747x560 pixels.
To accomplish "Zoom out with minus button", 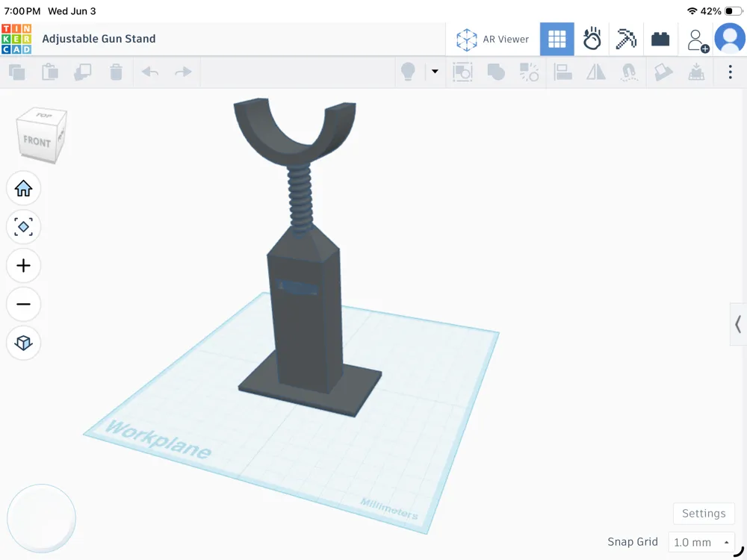I will point(23,305).
